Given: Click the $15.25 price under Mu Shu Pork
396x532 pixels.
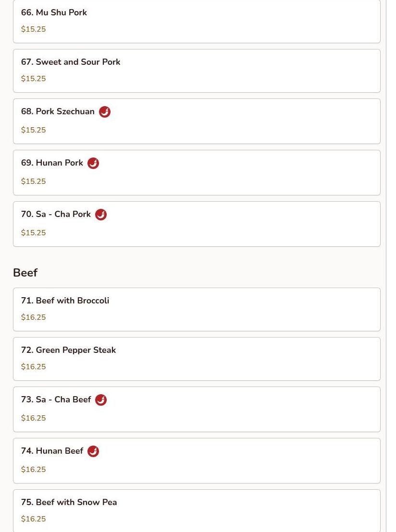Looking at the screenshot, I should [x=34, y=29].
